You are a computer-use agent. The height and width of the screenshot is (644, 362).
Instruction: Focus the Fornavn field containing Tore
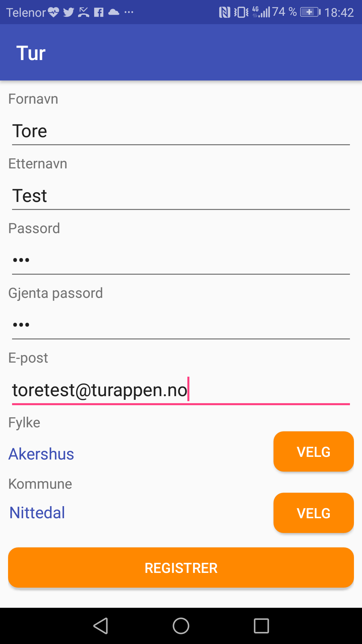click(x=181, y=131)
